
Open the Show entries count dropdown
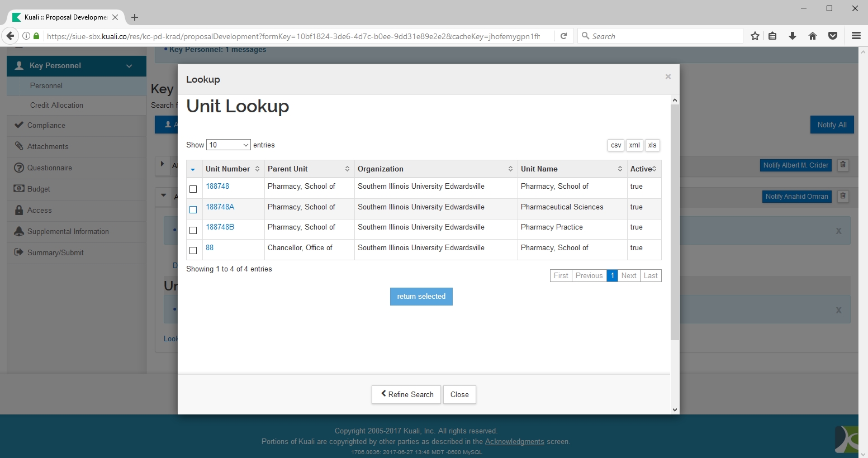click(x=228, y=145)
